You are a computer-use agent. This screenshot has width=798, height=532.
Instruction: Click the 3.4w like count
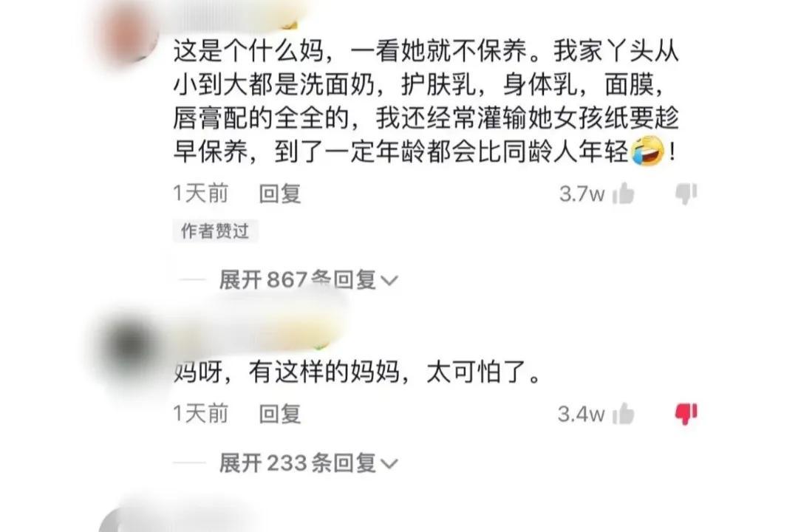[x=582, y=414]
